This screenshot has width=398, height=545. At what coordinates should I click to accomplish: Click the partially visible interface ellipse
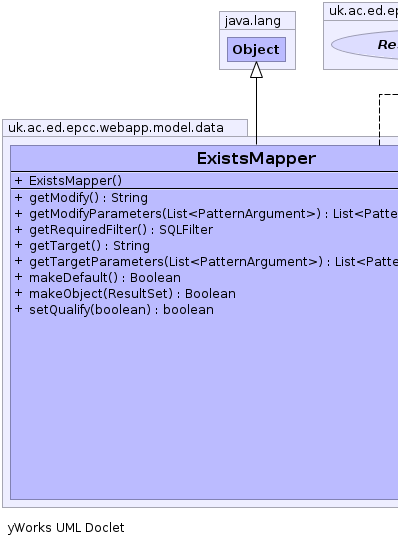tap(365, 45)
